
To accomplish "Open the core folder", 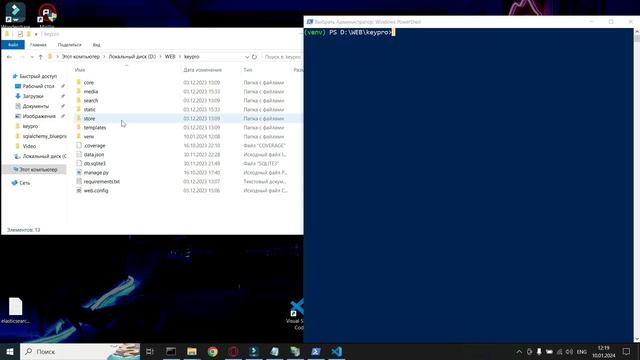I will click(x=89, y=82).
